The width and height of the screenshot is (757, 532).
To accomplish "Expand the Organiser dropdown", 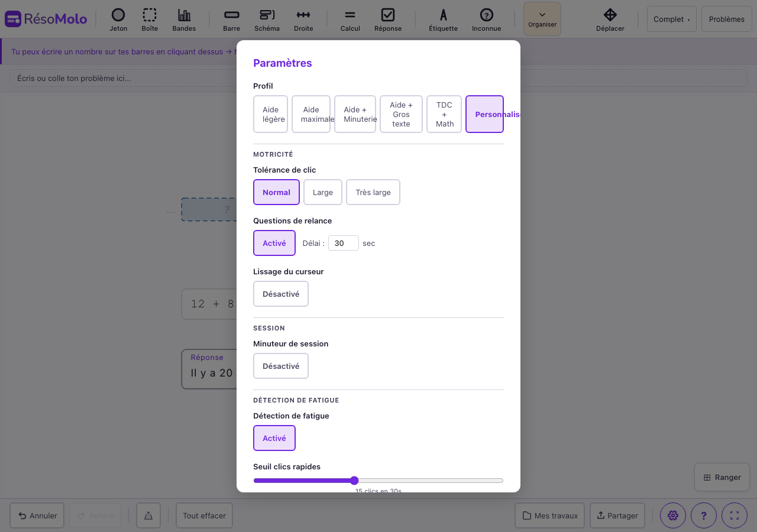I will click(542, 19).
